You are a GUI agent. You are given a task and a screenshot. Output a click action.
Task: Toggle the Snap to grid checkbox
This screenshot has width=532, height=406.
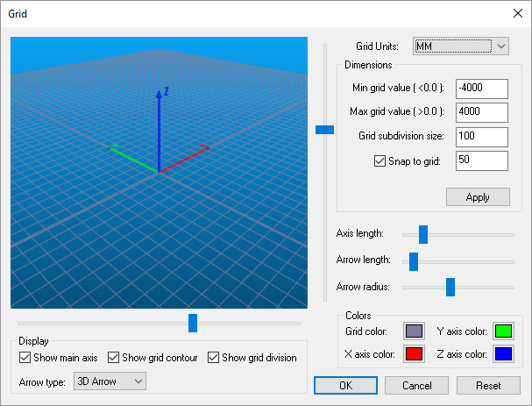379,160
